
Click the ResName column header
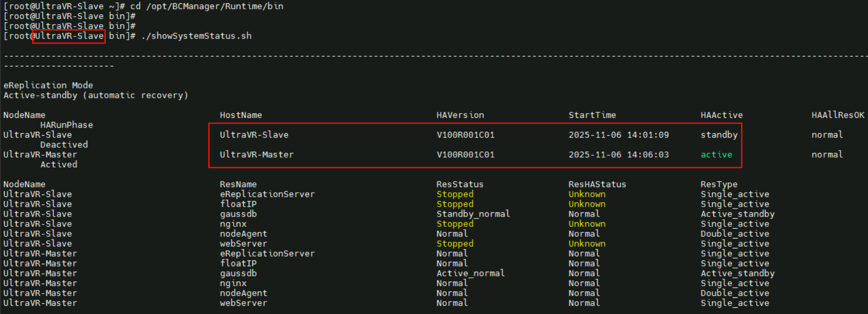[238, 184]
